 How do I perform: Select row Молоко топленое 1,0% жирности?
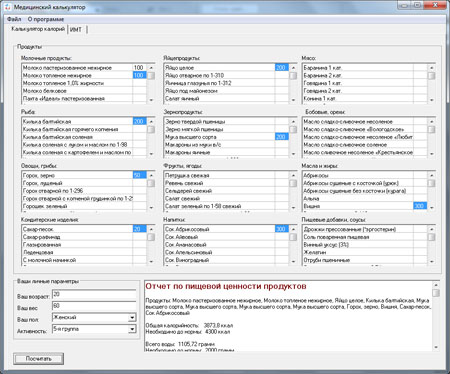pyautogui.click(x=84, y=83)
